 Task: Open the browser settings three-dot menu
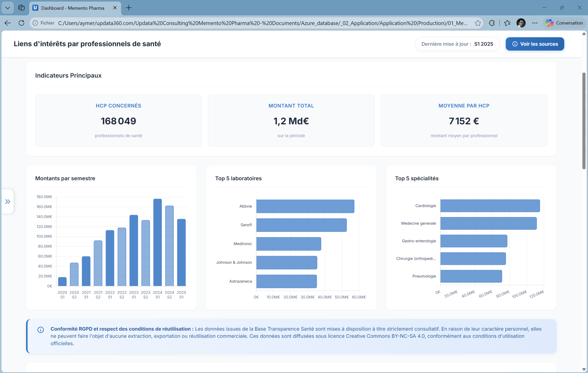point(535,23)
